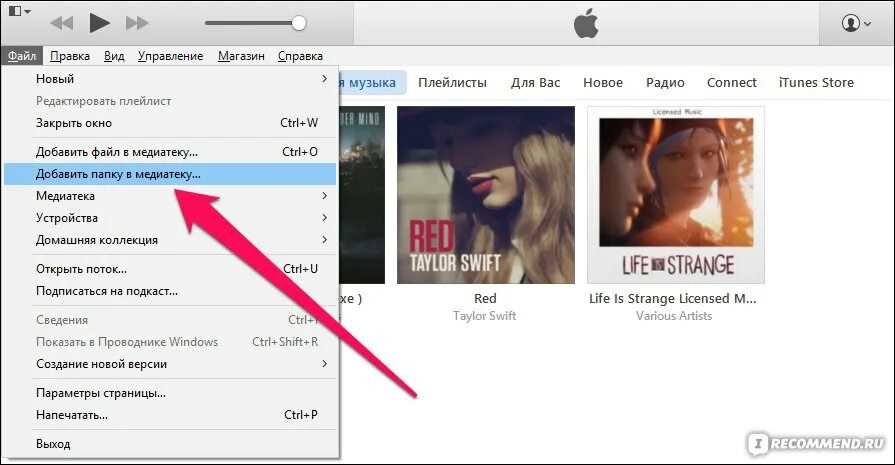Open the window layout menu icon

click(19, 11)
